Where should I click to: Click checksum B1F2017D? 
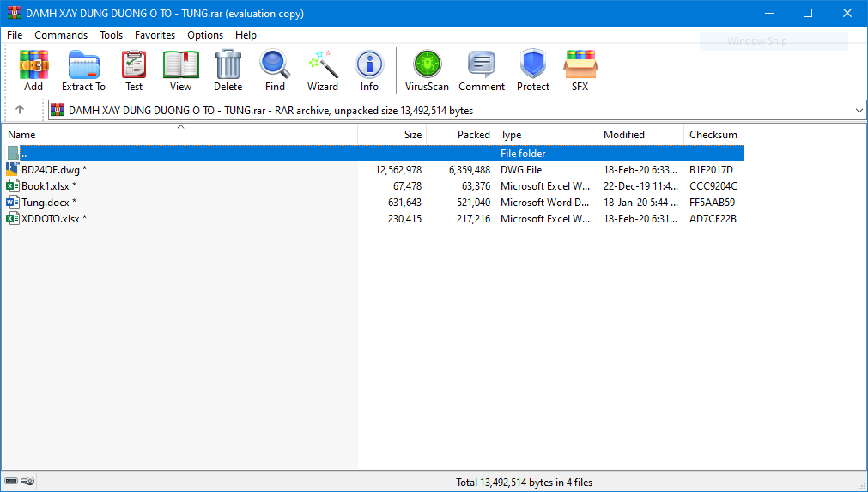pyautogui.click(x=711, y=170)
